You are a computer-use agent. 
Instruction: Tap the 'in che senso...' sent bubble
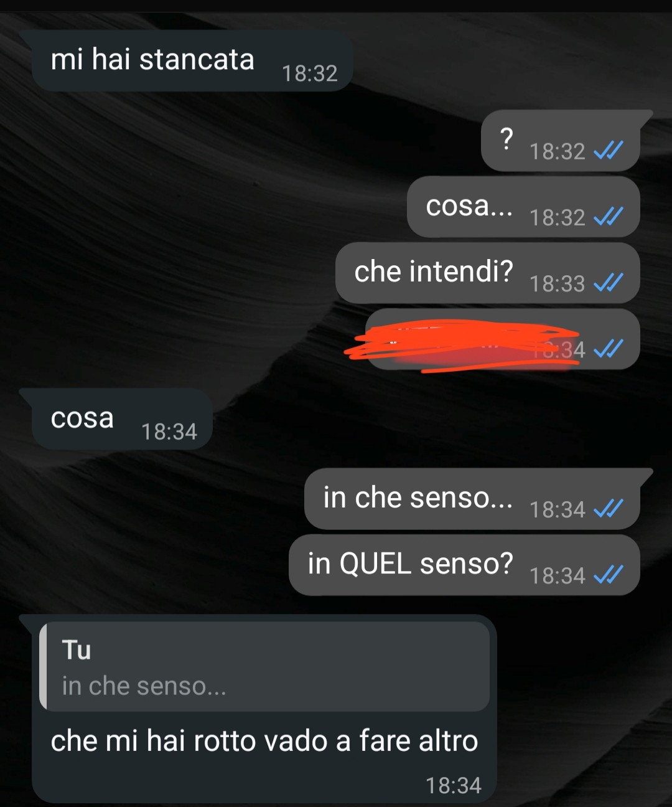(x=472, y=499)
